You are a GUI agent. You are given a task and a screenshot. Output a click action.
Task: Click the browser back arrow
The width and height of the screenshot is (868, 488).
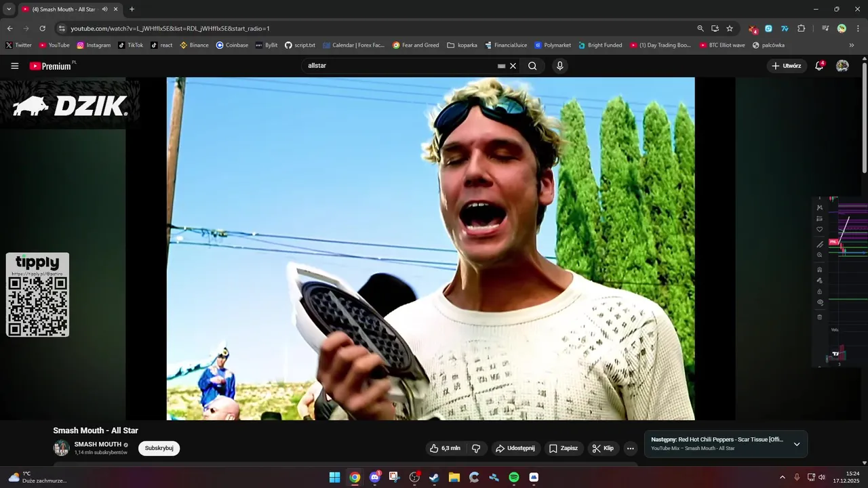[9, 28]
